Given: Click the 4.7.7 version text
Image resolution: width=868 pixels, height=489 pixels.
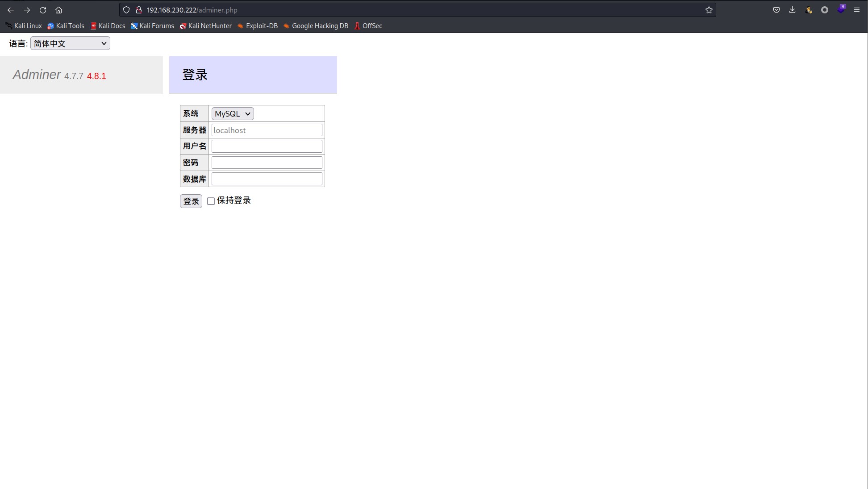Looking at the screenshot, I should (x=74, y=76).
